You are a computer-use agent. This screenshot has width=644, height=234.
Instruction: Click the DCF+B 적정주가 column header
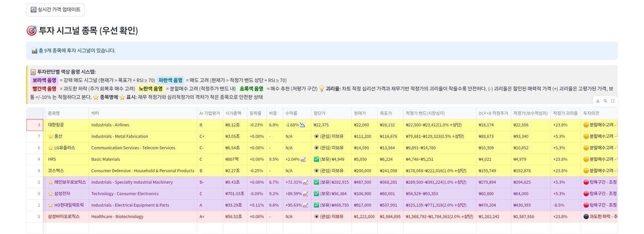click(493, 113)
